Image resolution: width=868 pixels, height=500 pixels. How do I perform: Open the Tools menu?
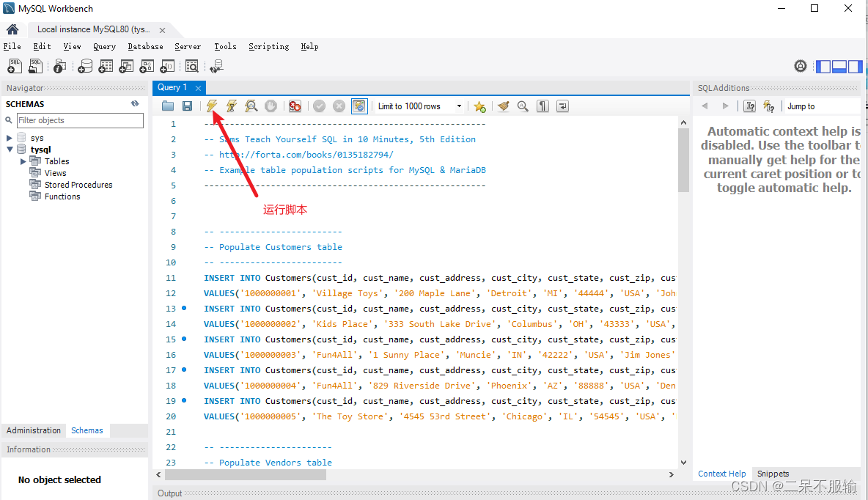[x=225, y=46]
